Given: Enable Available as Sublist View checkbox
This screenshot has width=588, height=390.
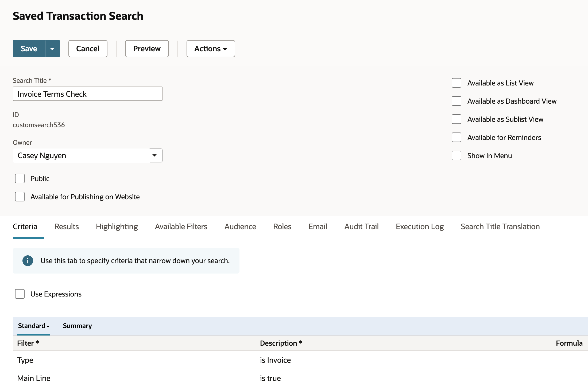Looking at the screenshot, I should [x=457, y=119].
